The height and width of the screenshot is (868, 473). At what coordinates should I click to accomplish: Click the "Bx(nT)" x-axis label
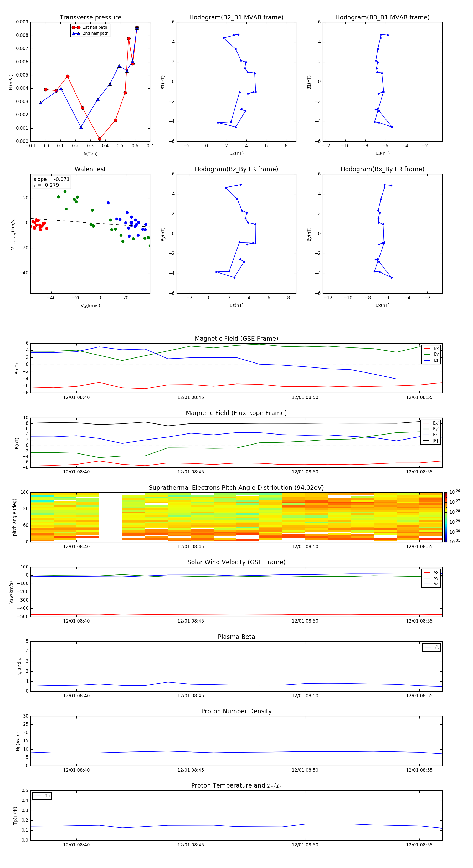click(382, 305)
